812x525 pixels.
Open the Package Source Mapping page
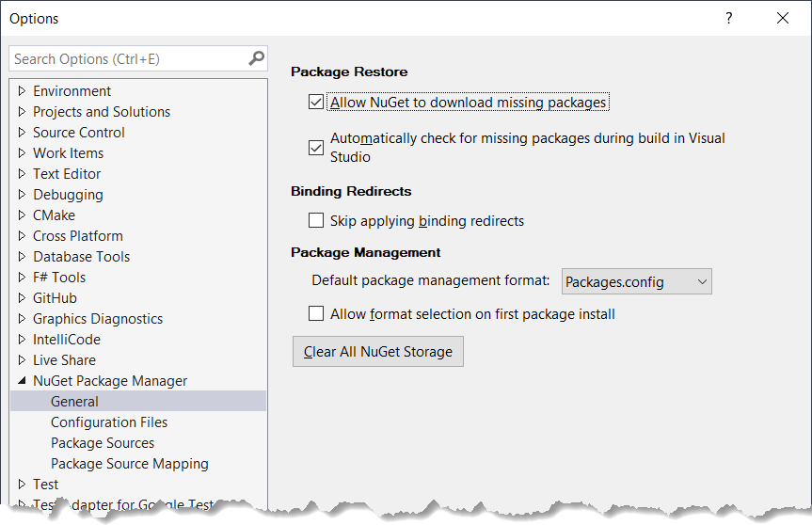(130, 464)
